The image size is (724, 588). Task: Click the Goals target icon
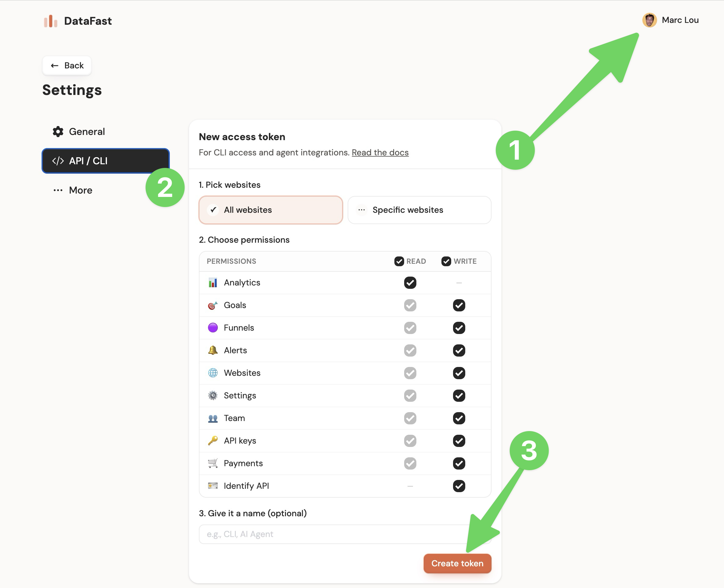213,305
